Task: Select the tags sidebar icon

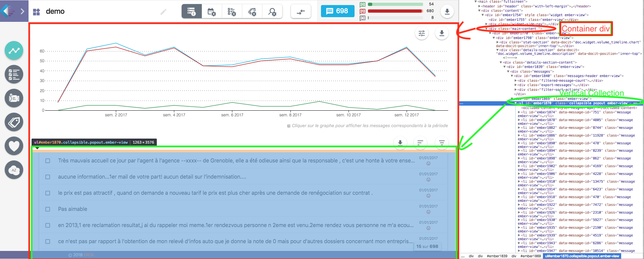Action: (x=14, y=122)
